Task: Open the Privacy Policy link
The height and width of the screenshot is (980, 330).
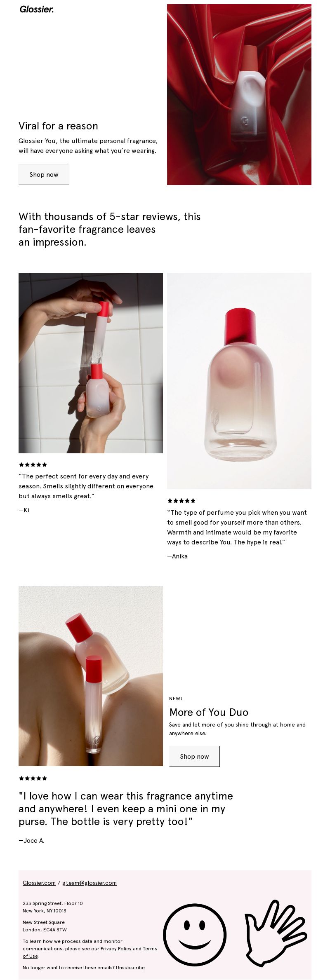Action: point(116,948)
